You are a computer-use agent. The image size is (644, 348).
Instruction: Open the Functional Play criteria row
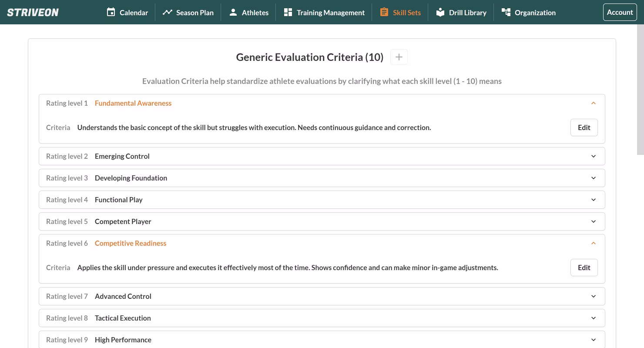point(322,200)
